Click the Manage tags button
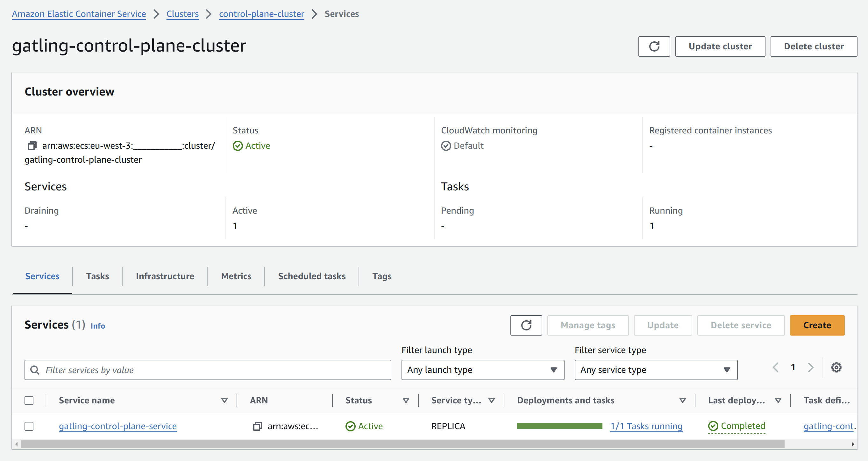 click(x=588, y=325)
